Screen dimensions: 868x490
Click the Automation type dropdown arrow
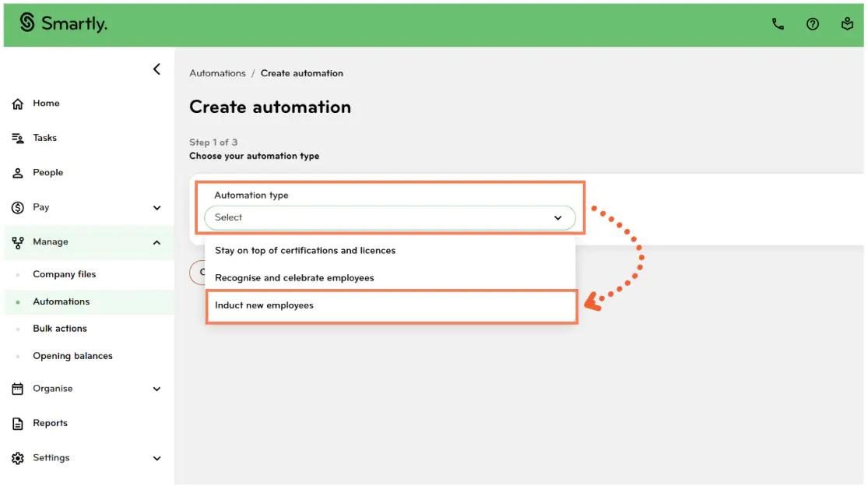coord(557,217)
